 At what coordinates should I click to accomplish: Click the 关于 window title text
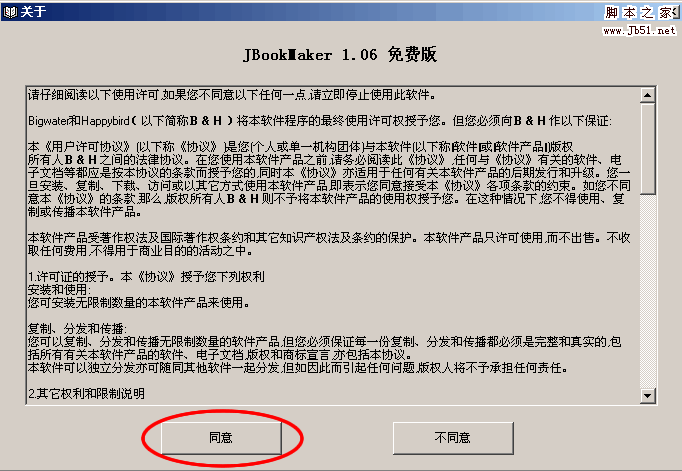(x=33, y=12)
